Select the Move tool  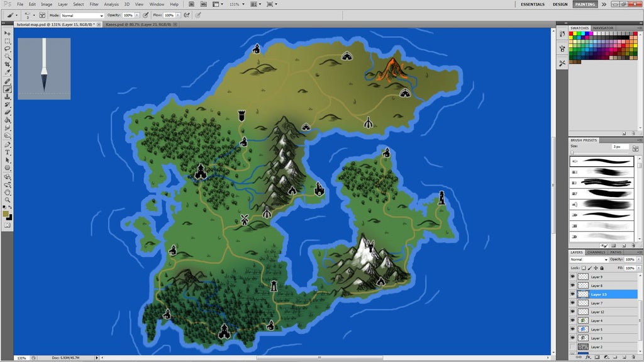8,33
